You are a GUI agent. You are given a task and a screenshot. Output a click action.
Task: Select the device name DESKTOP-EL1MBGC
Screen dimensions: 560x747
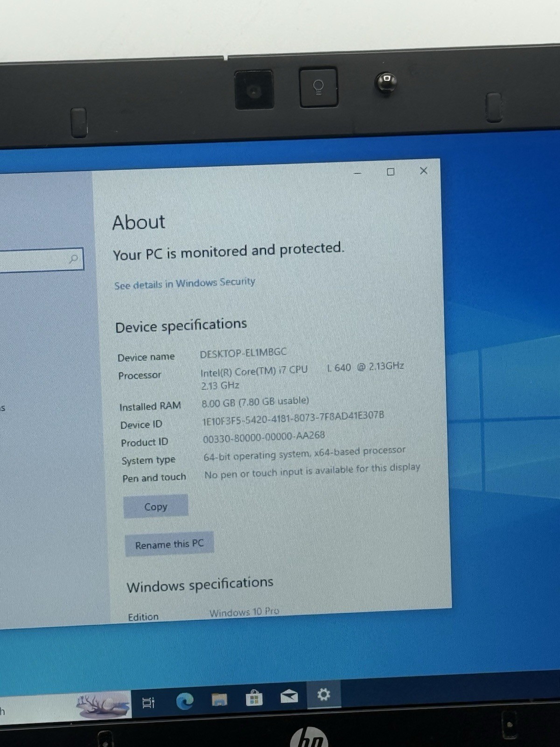(243, 353)
